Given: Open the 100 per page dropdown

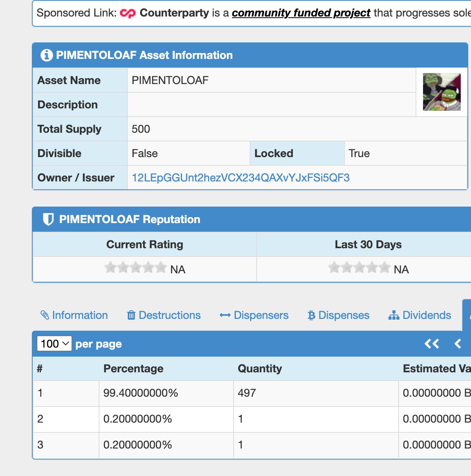Looking at the screenshot, I should (54, 344).
